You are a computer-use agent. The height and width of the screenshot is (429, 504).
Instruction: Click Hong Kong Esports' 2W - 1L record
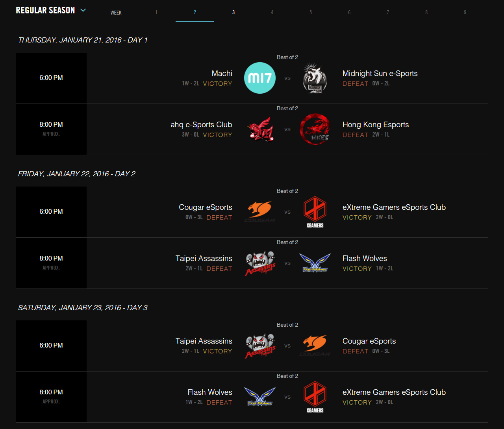(x=381, y=135)
